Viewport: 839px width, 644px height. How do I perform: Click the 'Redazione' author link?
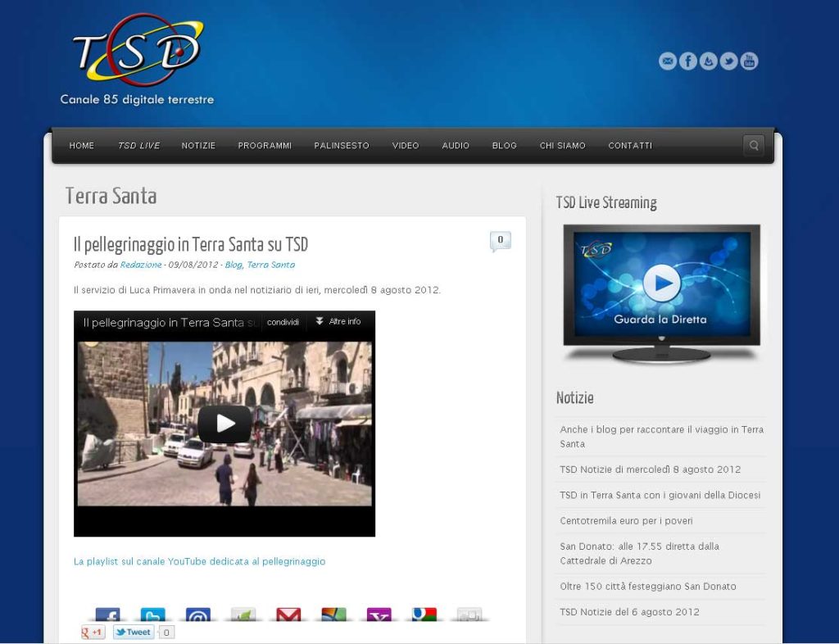pyautogui.click(x=141, y=265)
